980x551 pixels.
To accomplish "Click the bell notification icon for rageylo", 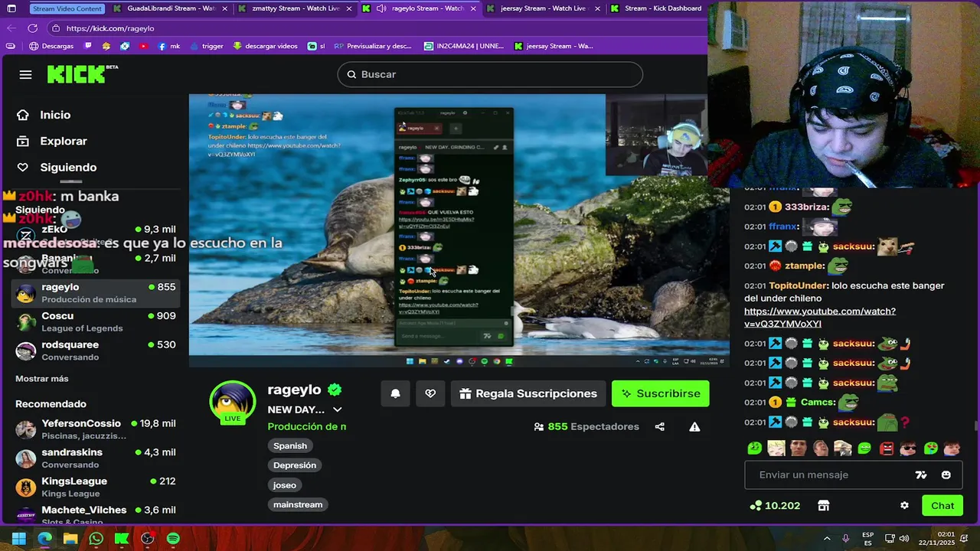I will 396,393.
